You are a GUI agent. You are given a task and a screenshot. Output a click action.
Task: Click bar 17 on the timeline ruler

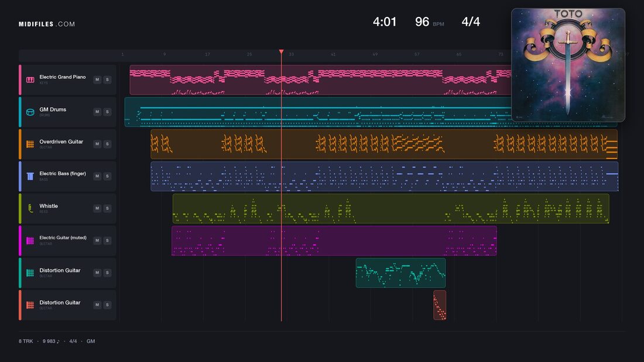207,54
